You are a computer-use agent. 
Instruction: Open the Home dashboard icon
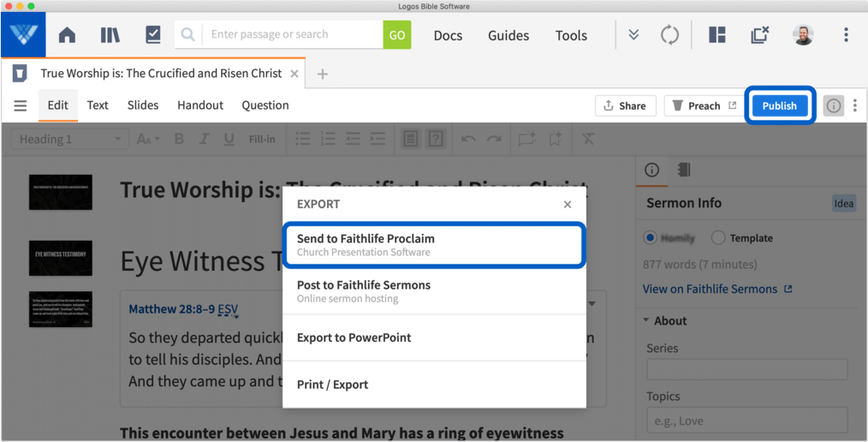pos(67,35)
